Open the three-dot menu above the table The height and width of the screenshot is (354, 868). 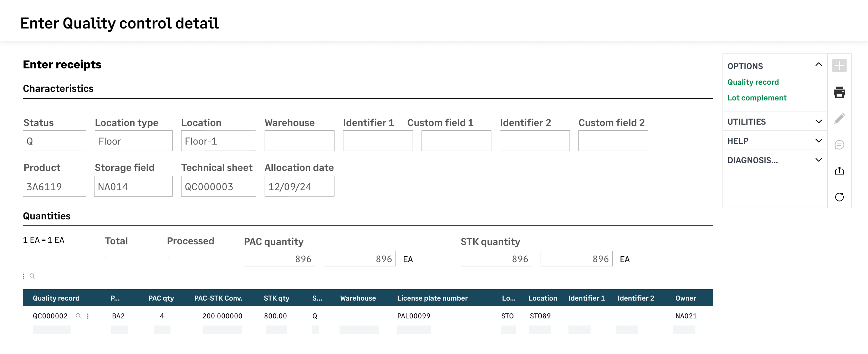pos(24,276)
